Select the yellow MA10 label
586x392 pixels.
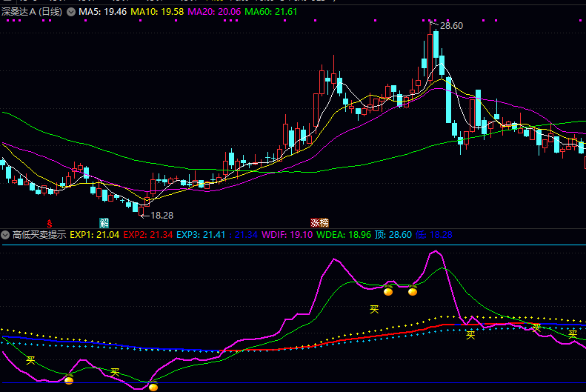pyautogui.click(x=156, y=13)
